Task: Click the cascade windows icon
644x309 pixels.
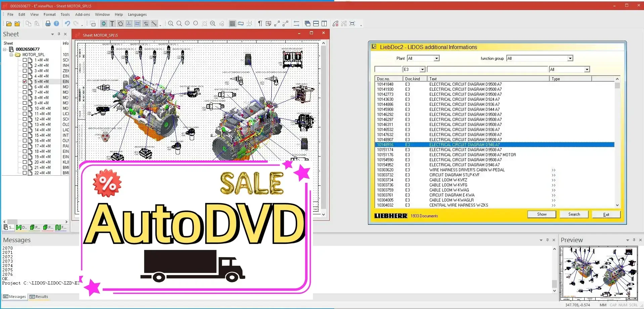Action: coord(307,24)
